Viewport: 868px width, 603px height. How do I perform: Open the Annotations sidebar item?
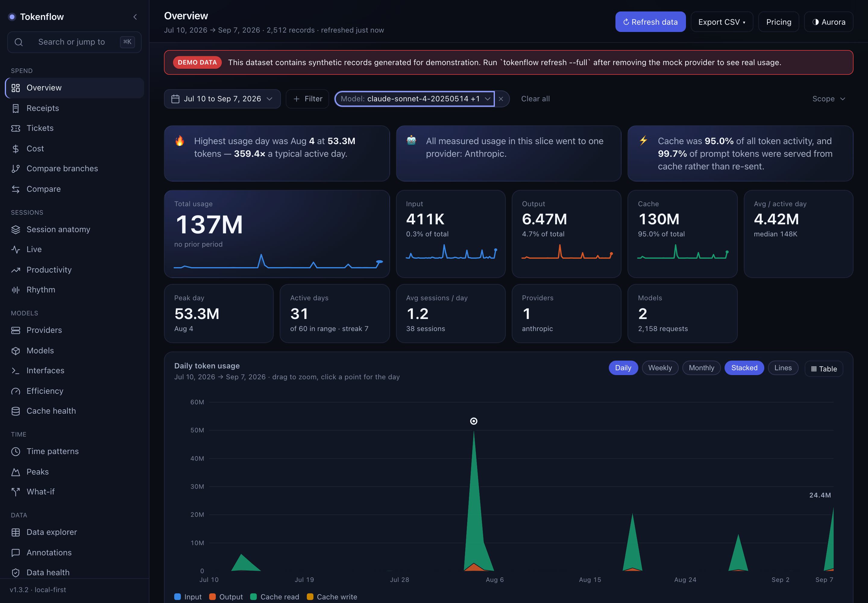(x=74, y=552)
